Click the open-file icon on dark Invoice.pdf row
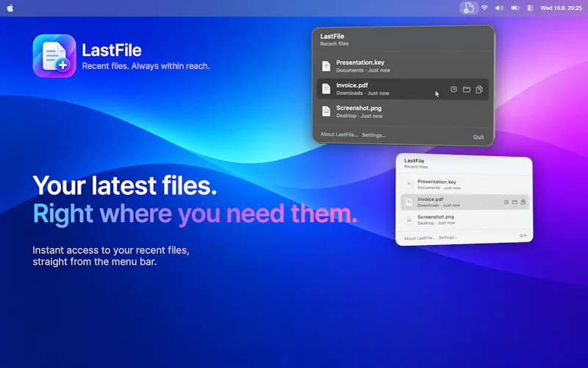The width and height of the screenshot is (588, 368). pyautogui.click(x=453, y=89)
